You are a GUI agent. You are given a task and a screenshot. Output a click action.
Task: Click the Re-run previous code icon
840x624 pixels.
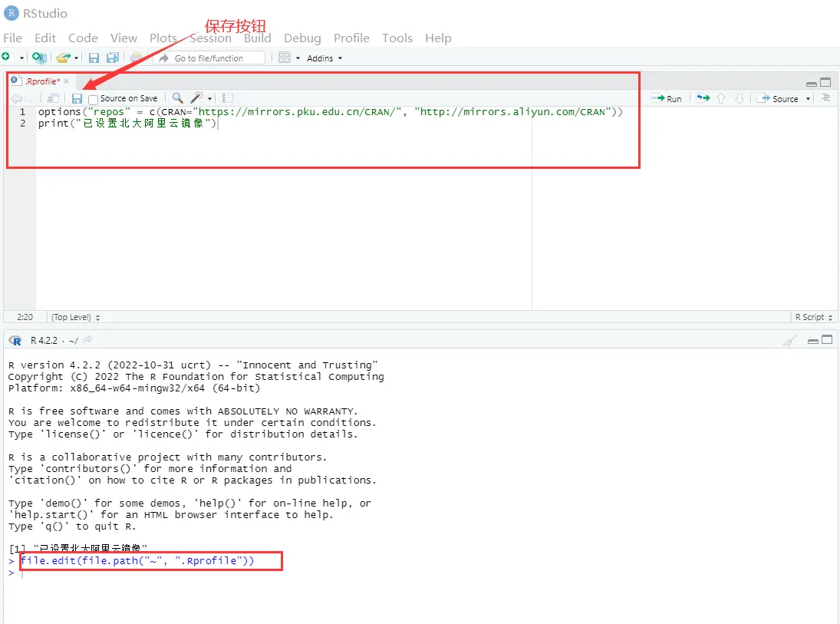click(x=703, y=98)
